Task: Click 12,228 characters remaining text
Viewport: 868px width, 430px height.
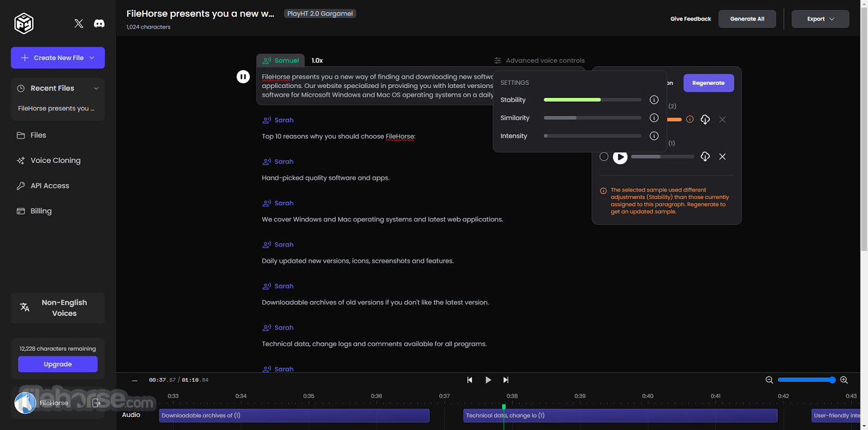Action: (x=58, y=349)
